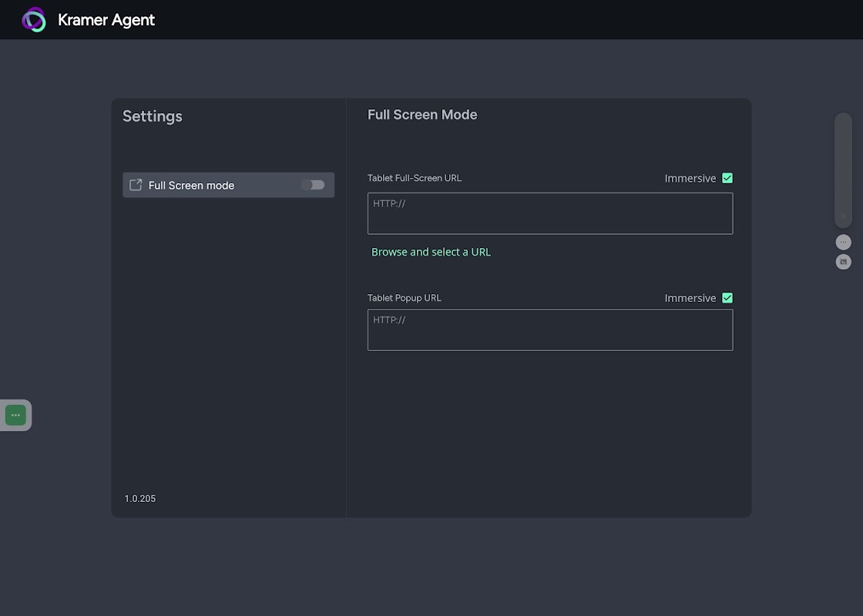
Task: Click the faint icon at slider pill bottom
Action: pyautogui.click(x=843, y=216)
